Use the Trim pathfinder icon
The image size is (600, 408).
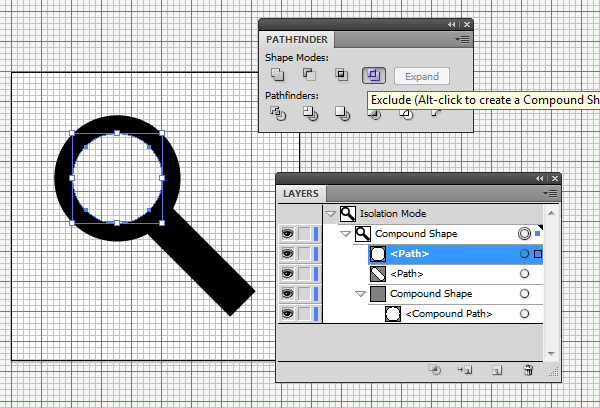(x=310, y=114)
